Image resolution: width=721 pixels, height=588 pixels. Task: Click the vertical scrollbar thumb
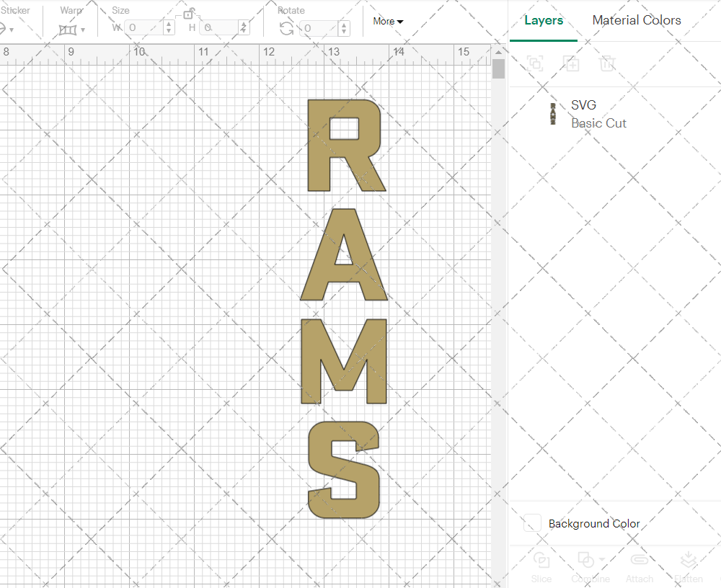[498, 69]
